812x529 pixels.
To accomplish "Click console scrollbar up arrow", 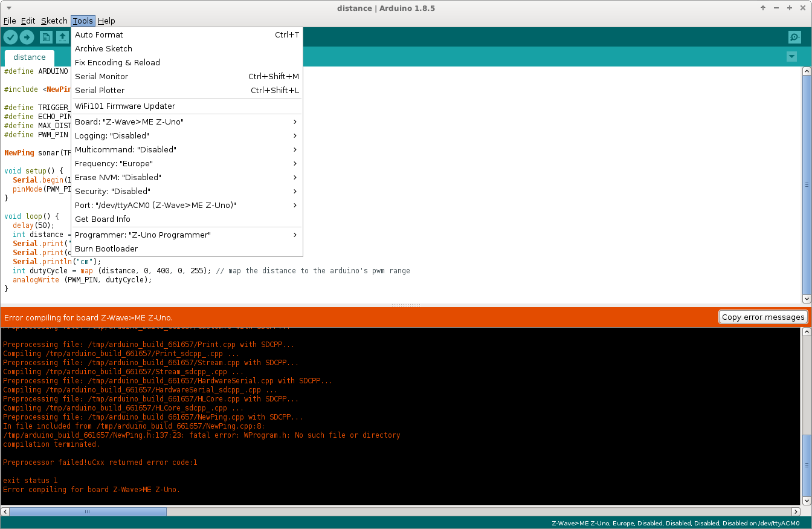I will (807, 332).
